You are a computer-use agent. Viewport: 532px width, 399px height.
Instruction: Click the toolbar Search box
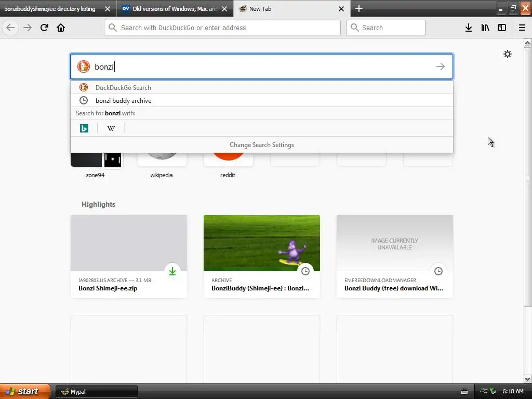[x=385, y=28]
